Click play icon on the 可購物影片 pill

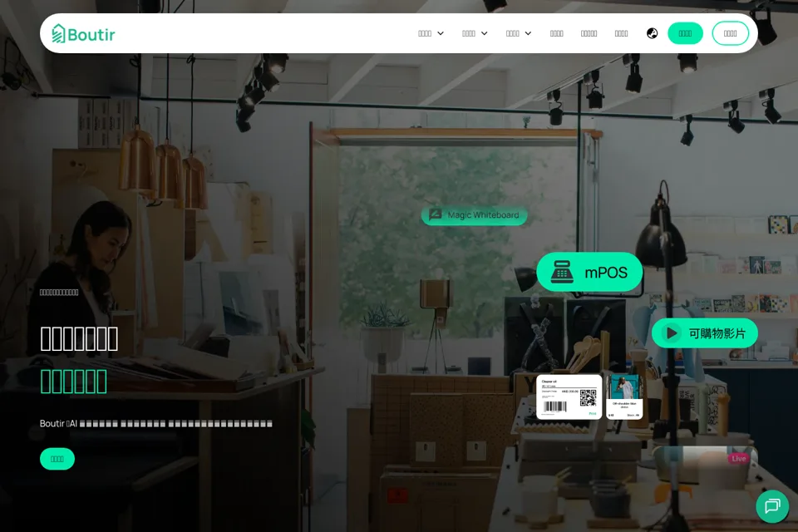coord(672,333)
